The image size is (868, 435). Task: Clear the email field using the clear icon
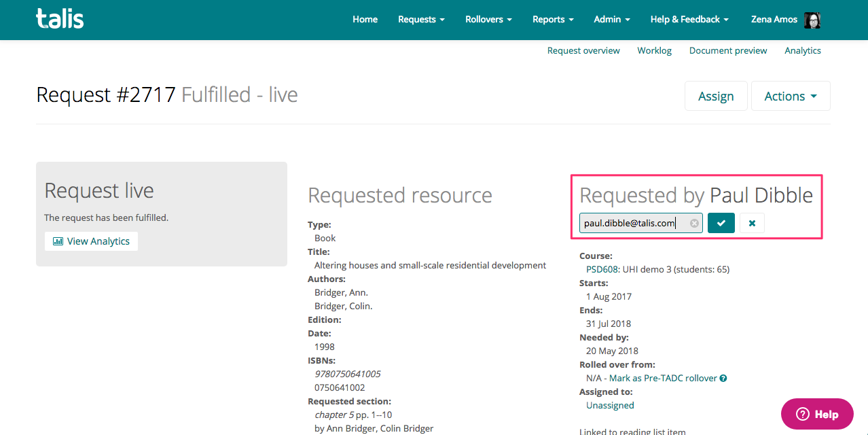pyautogui.click(x=694, y=223)
